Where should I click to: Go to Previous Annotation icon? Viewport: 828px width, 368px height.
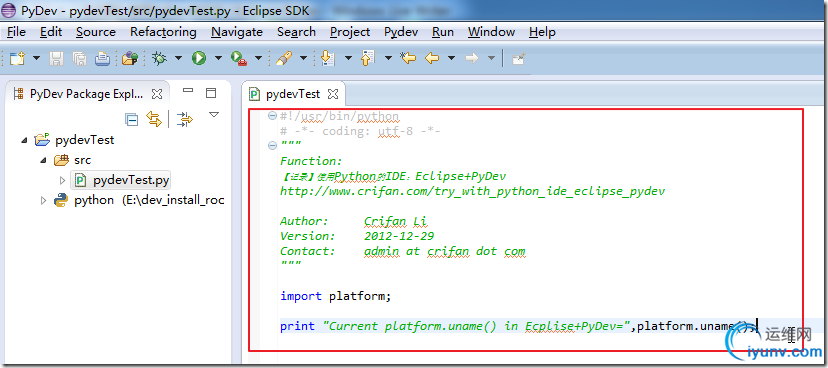[368, 59]
